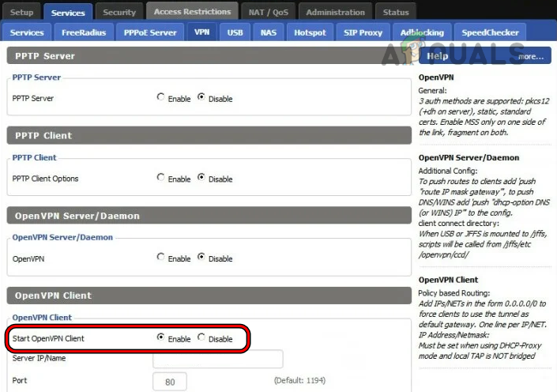Select Disable for PPTP Server
557x392 pixels.
click(201, 97)
